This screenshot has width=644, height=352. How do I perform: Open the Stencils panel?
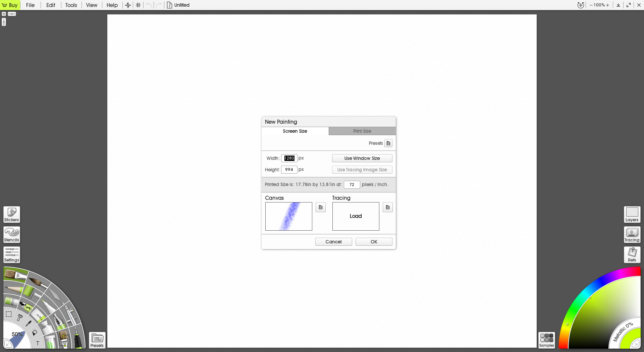[12, 235]
